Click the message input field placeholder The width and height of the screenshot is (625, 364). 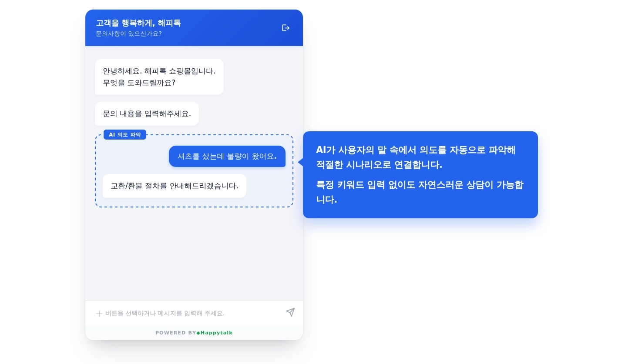[x=165, y=314]
